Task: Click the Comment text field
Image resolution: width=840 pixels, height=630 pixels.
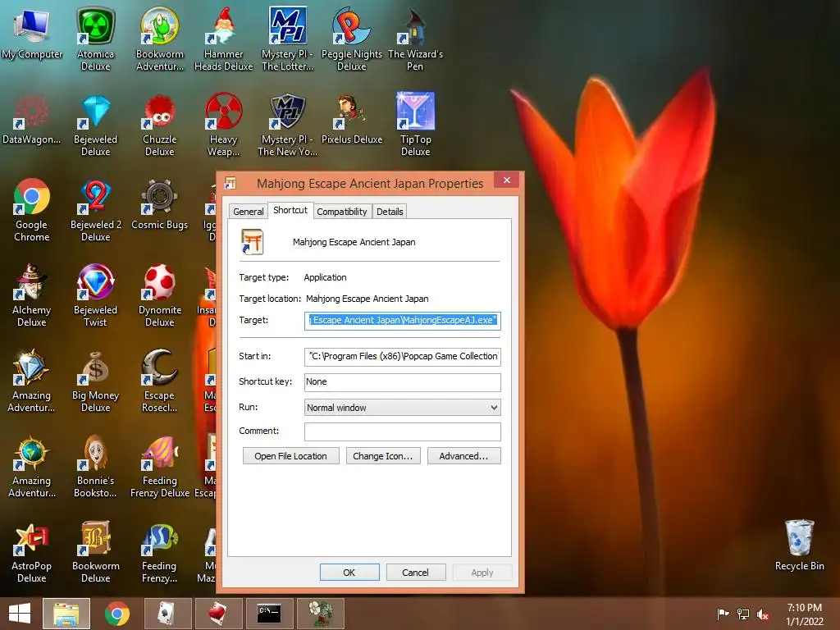Action: coord(402,431)
